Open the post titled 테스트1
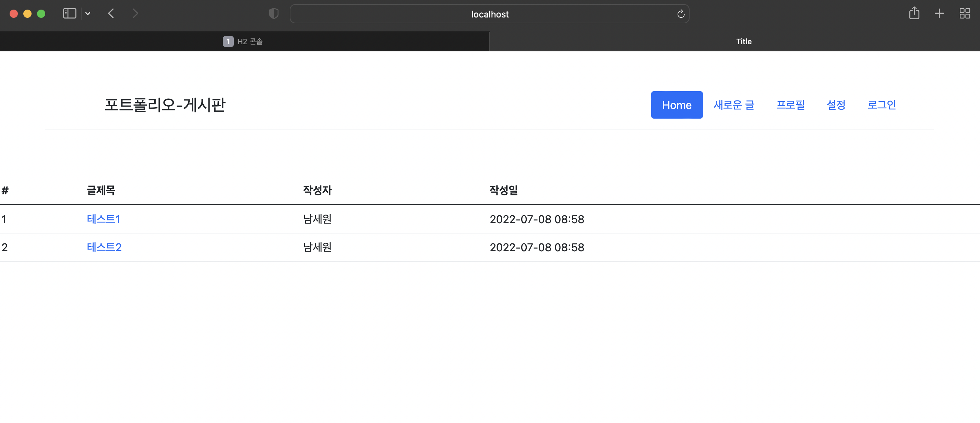 pos(104,219)
